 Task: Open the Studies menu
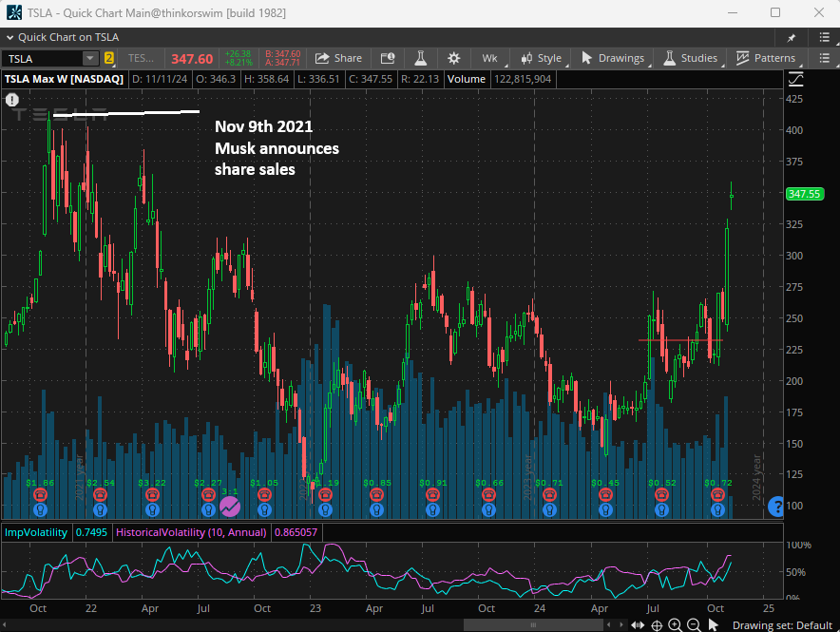691,58
